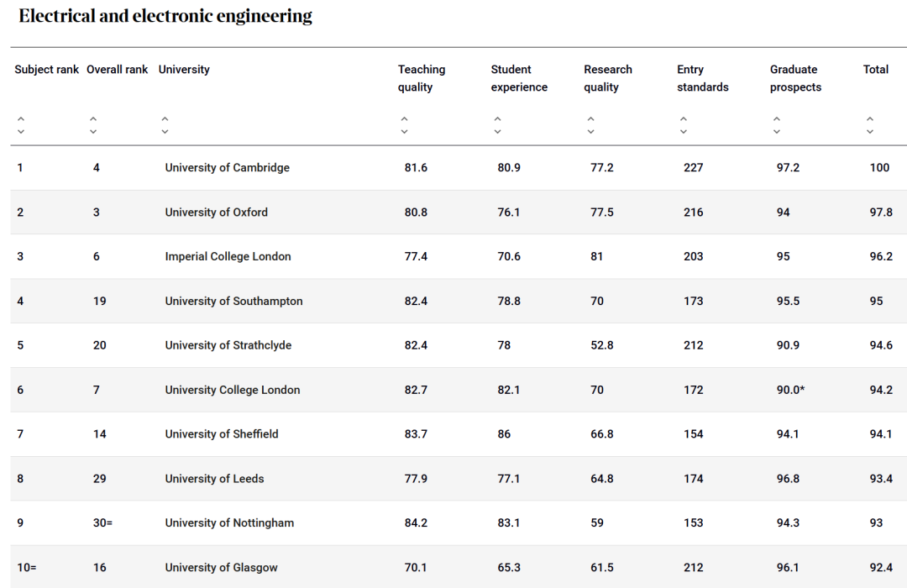Screen dimensions: 907x588
Task: Open University College London entry
Action: 233,390
